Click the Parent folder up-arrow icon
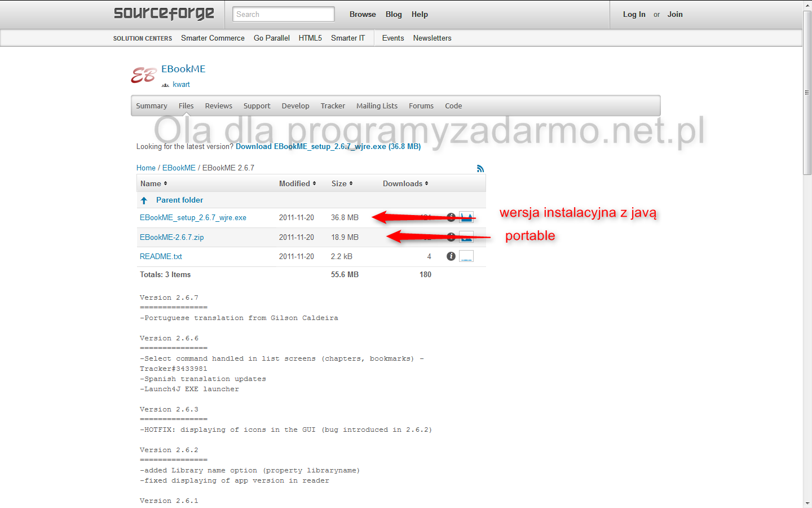The width and height of the screenshot is (812, 508). tap(144, 200)
